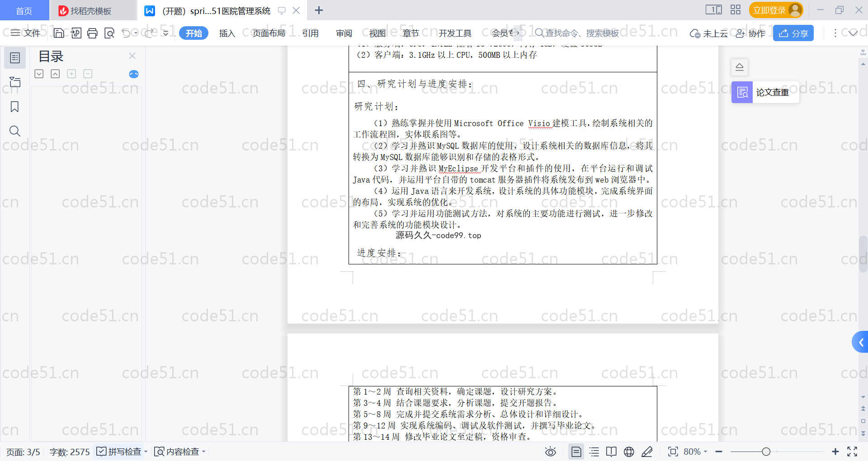Switch to 视图 tab
868x461 pixels.
(x=377, y=33)
